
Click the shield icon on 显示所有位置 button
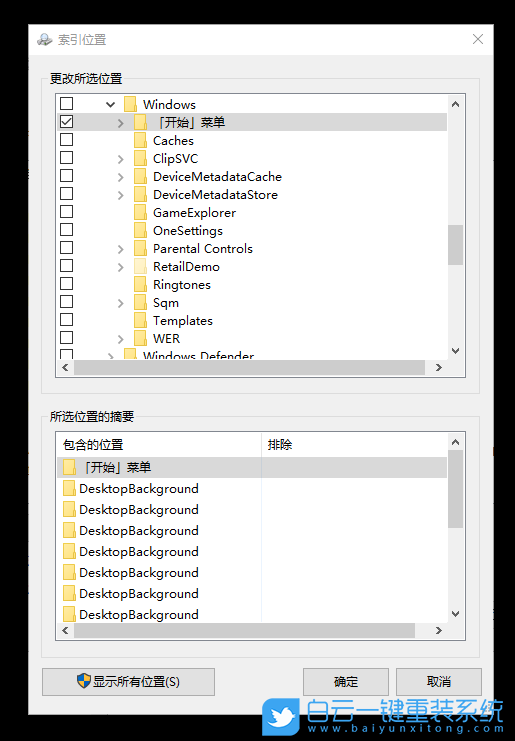coord(84,681)
